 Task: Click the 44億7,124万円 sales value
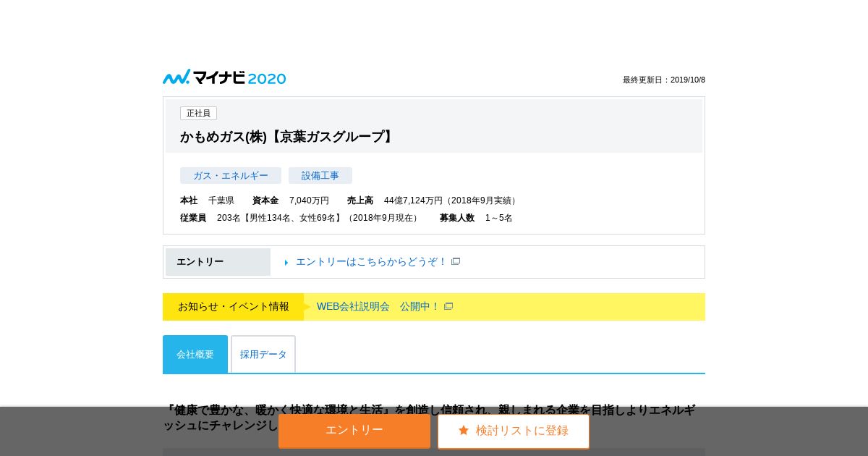[413, 200]
